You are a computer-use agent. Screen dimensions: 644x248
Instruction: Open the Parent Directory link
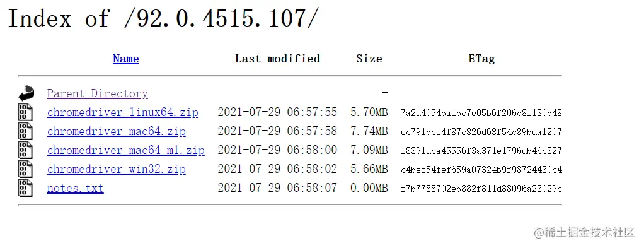tap(97, 94)
